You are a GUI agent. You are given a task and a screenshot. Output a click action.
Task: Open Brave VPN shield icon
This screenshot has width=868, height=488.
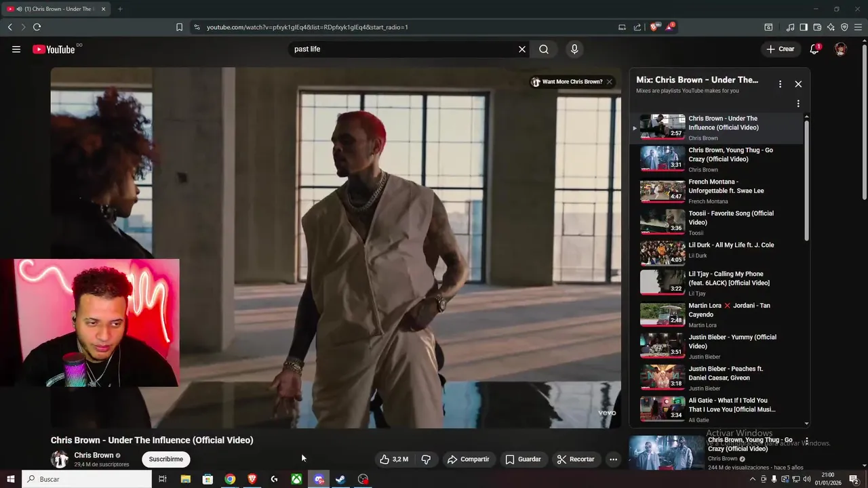pyautogui.click(x=844, y=27)
